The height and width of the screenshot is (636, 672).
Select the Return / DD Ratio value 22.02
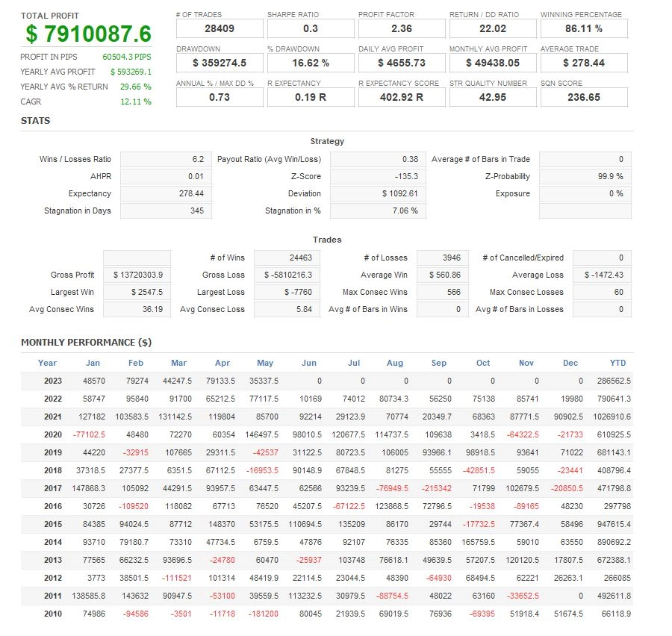coord(493,28)
